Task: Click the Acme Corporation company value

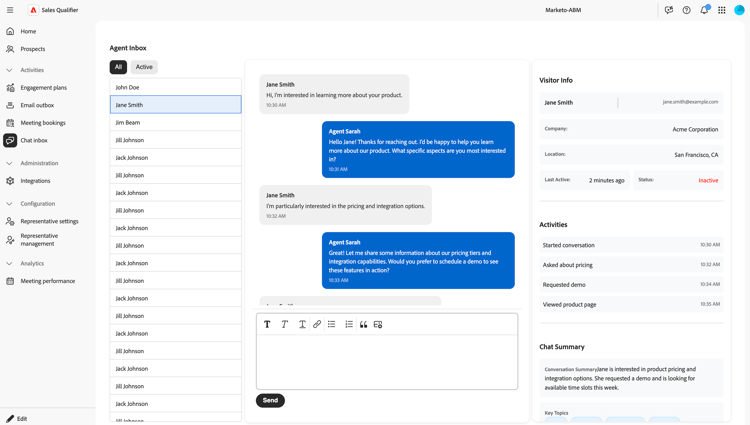Action: 695,130
